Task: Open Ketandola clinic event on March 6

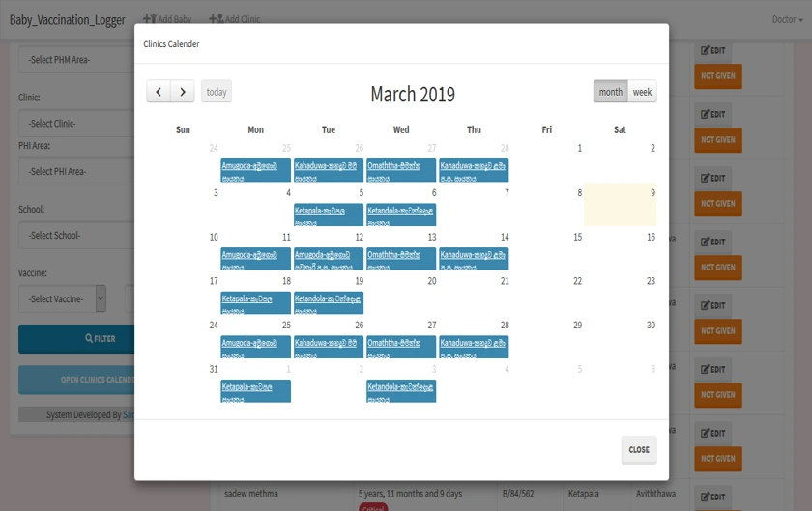Action: (x=401, y=214)
